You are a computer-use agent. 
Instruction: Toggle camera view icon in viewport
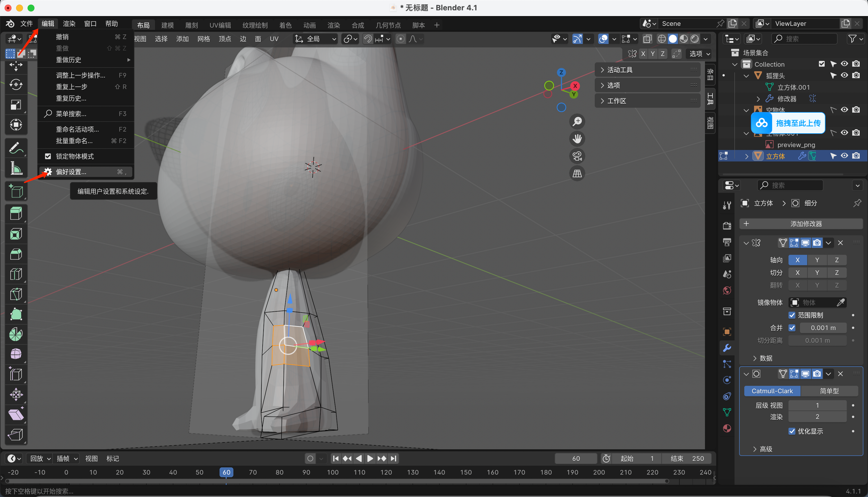[x=577, y=156]
